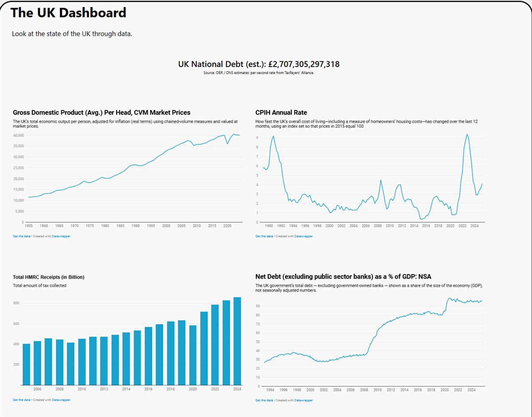Click the 'Net Debt (excluding public sector banks)' title
The image size is (532, 417).
click(343, 277)
